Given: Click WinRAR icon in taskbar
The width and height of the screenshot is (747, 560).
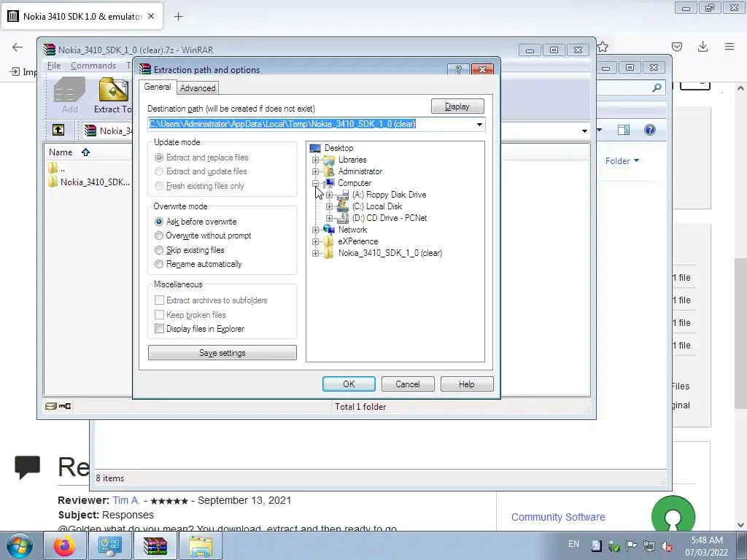Looking at the screenshot, I should click(155, 545).
